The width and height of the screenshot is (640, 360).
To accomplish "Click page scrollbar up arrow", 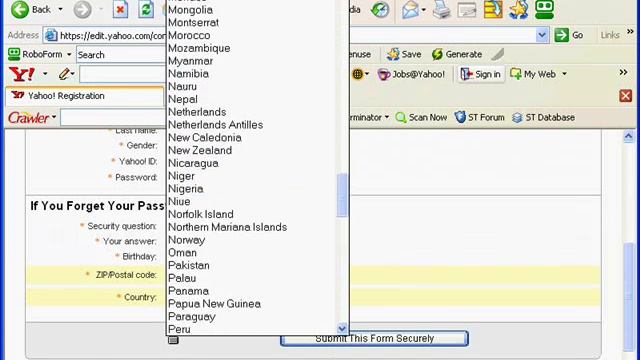I will point(629,136).
